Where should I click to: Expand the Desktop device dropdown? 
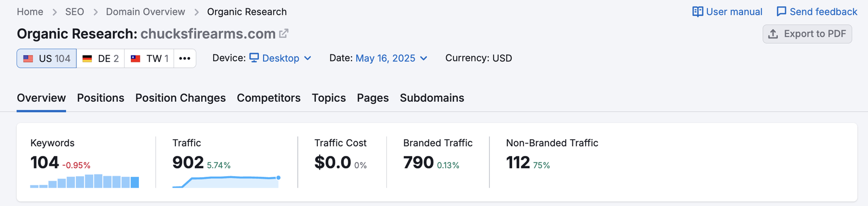tap(280, 58)
